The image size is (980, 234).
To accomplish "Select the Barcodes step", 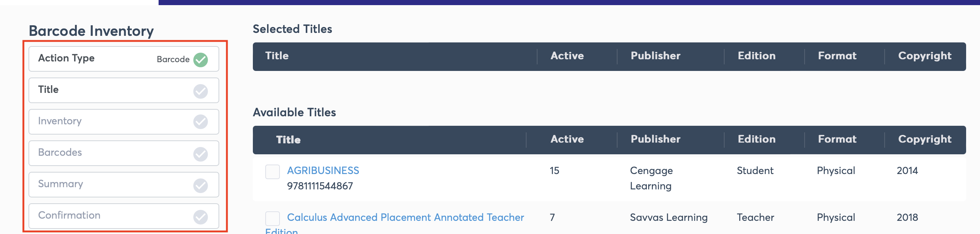I will click(x=124, y=153).
